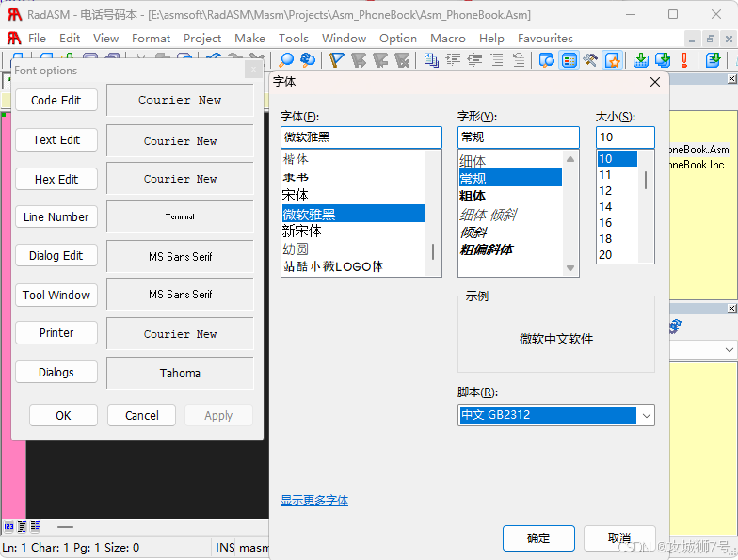
Task: Click the collapse all blocks icon
Action: click(x=23, y=526)
